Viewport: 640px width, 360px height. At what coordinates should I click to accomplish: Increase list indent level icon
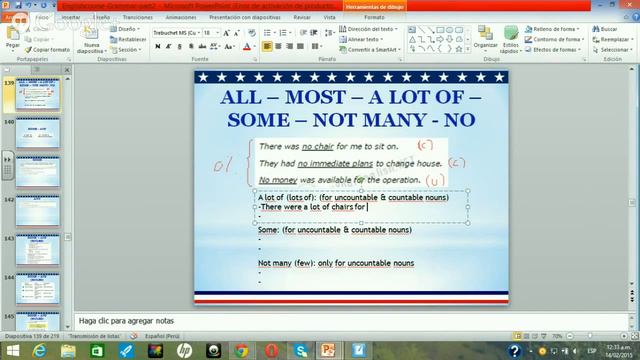tap(314, 33)
